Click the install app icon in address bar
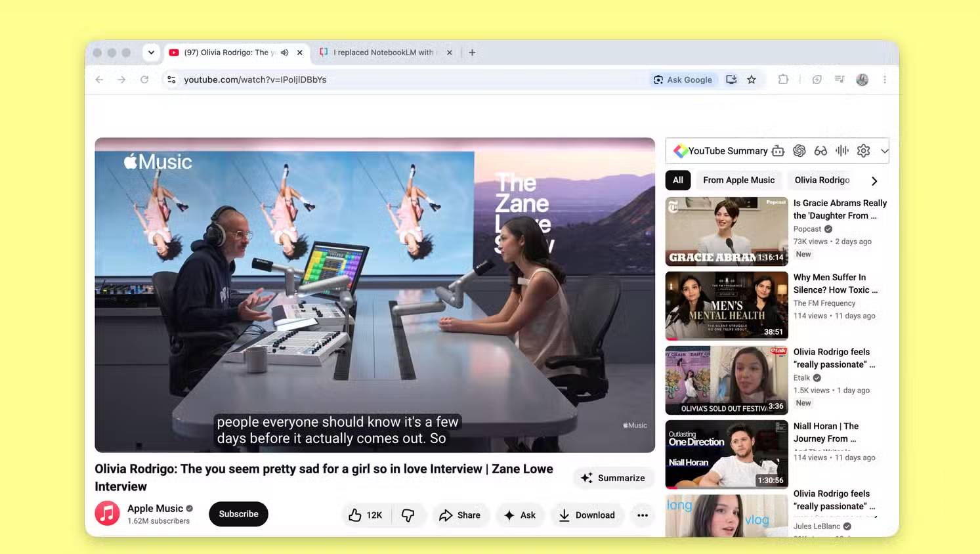 [x=731, y=79]
